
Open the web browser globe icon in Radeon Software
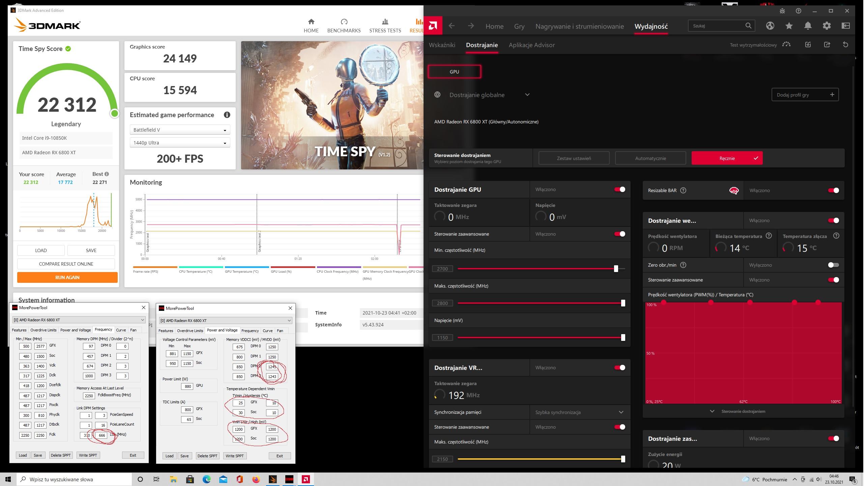tap(770, 26)
